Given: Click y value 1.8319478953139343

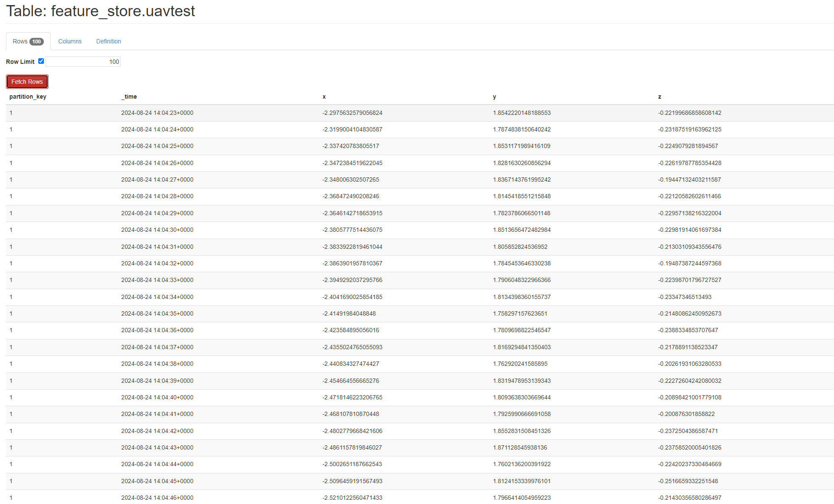Looking at the screenshot, I should click(522, 381).
